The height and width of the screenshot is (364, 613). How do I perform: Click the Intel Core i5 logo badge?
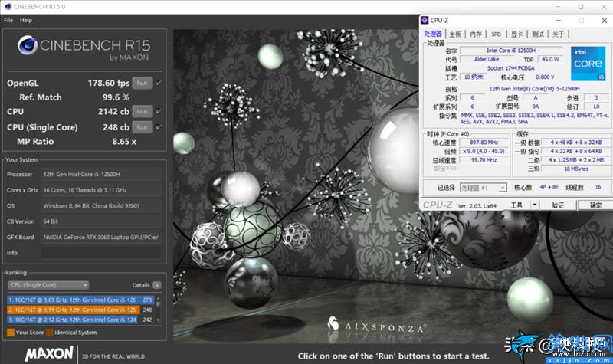(588, 64)
